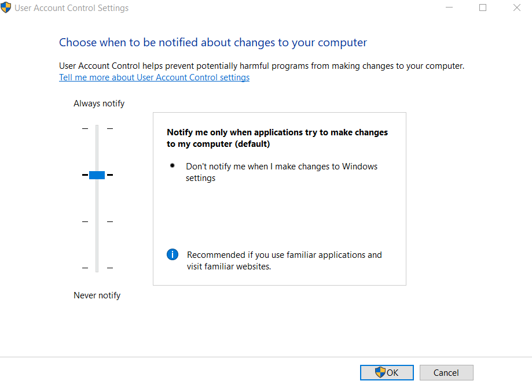Minimize the User Account Control Settings window

(449, 8)
